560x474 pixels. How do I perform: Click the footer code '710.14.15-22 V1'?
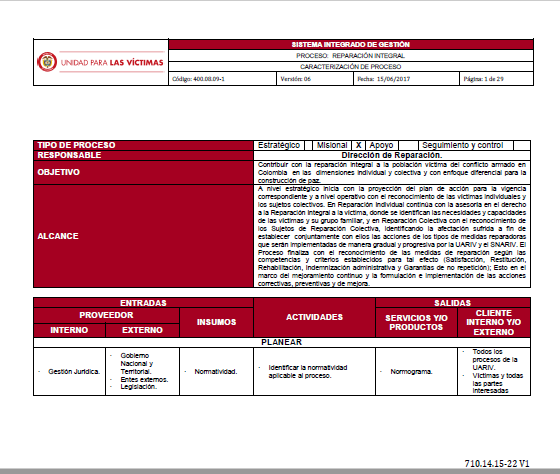(x=497, y=464)
